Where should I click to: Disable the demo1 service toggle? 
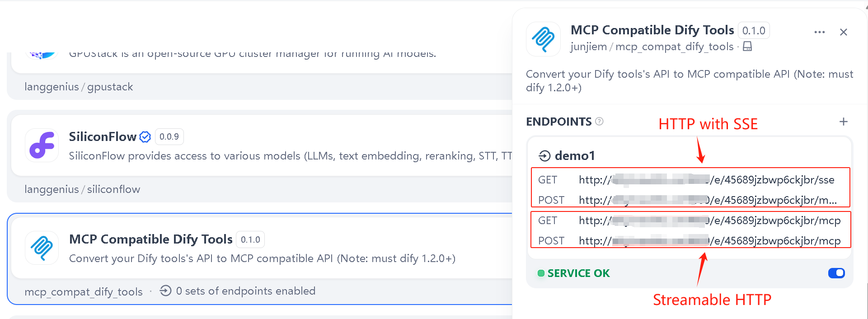pos(836,273)
